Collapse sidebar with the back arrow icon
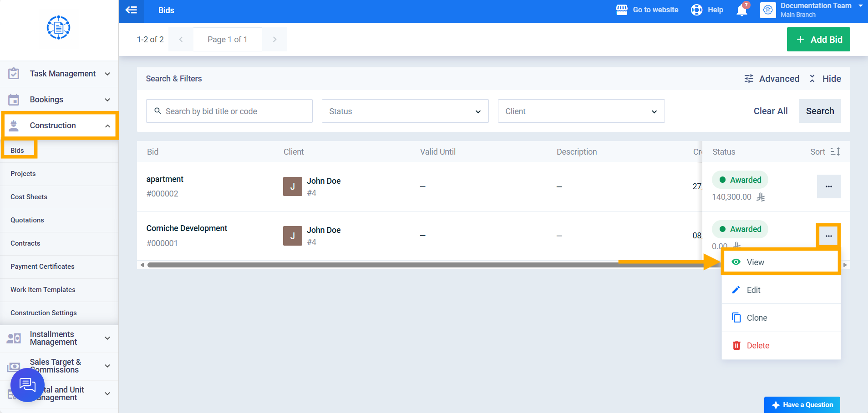Screen dimensions: 868x413 [x=131, y=10]
